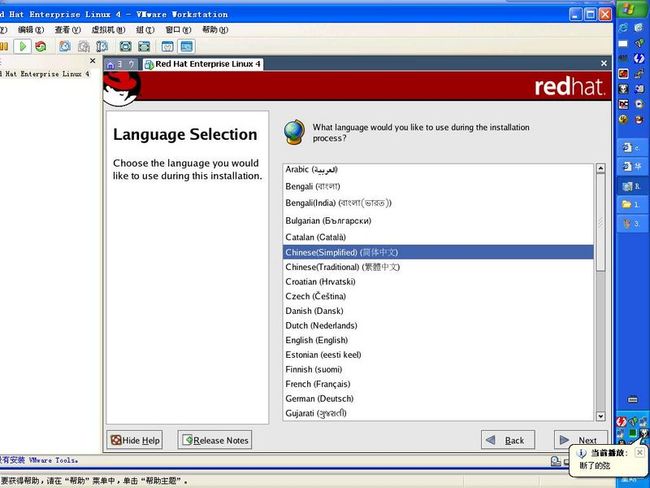Select Bulgarian in the language list
This screenshot has height=488, width=650.
(439, 221)
